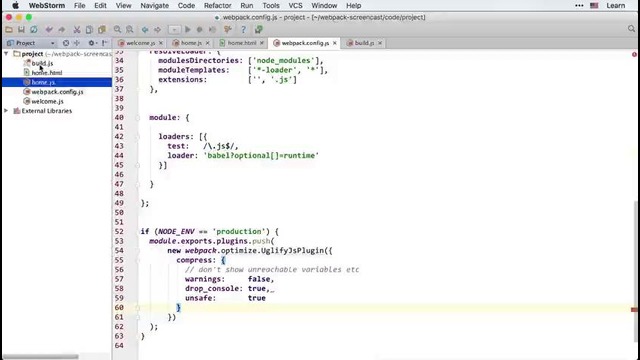Expand the External Libraries node
Viewport: 640px width, 360px height.
point(6,111)
